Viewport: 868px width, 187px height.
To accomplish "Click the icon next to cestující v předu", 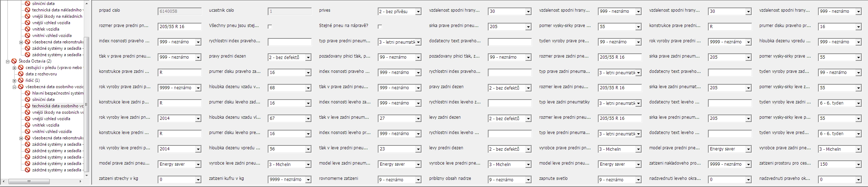I will pyautogui.click(x=21, y=68).
